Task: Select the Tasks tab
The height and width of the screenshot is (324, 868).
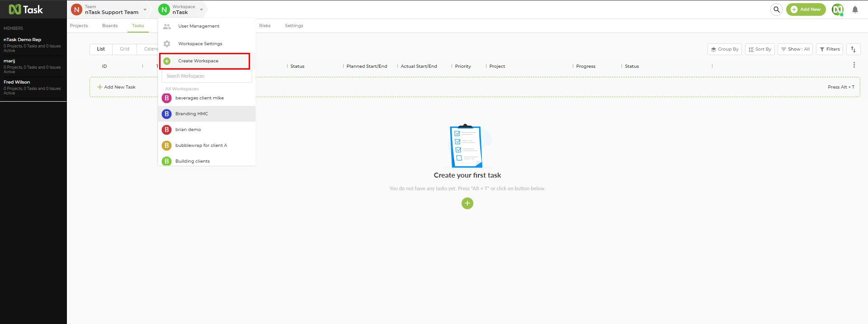Action: point(138,26)
